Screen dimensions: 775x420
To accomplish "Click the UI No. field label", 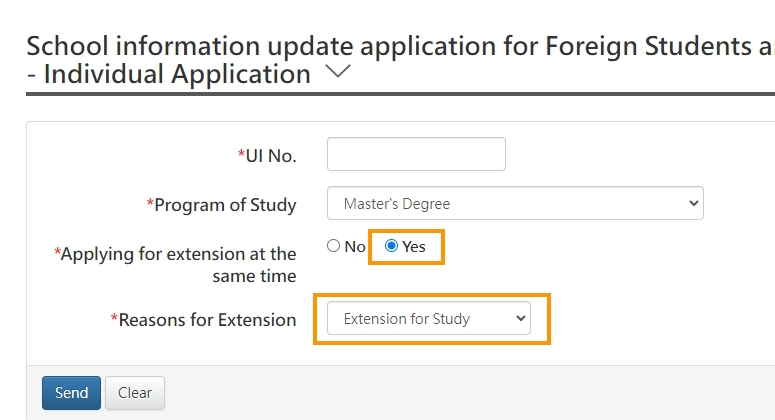I will [267, 156].
